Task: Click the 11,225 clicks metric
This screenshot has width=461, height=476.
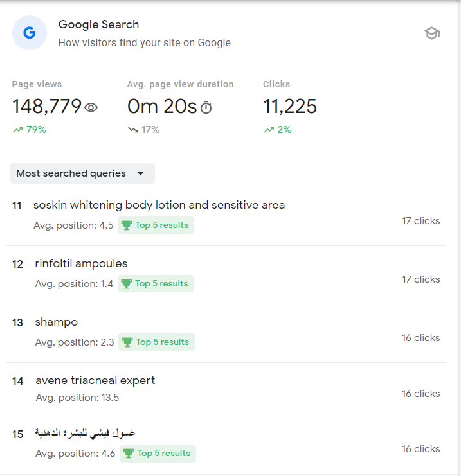Action: [290, 106]
